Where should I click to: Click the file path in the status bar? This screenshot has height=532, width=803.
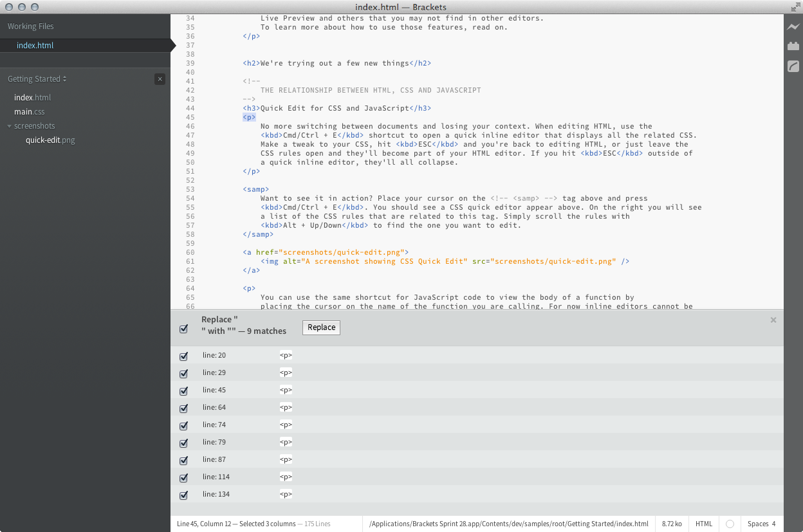coord(509,524)
